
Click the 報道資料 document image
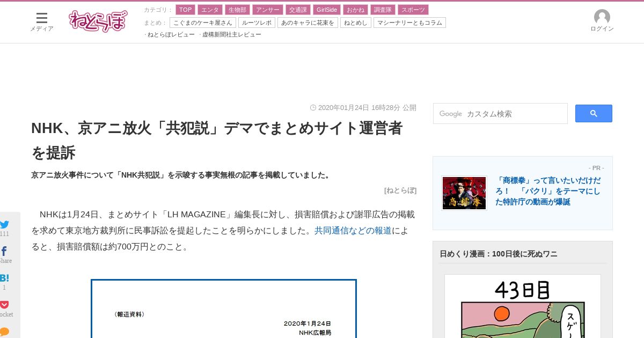click(x=224, y=308)
